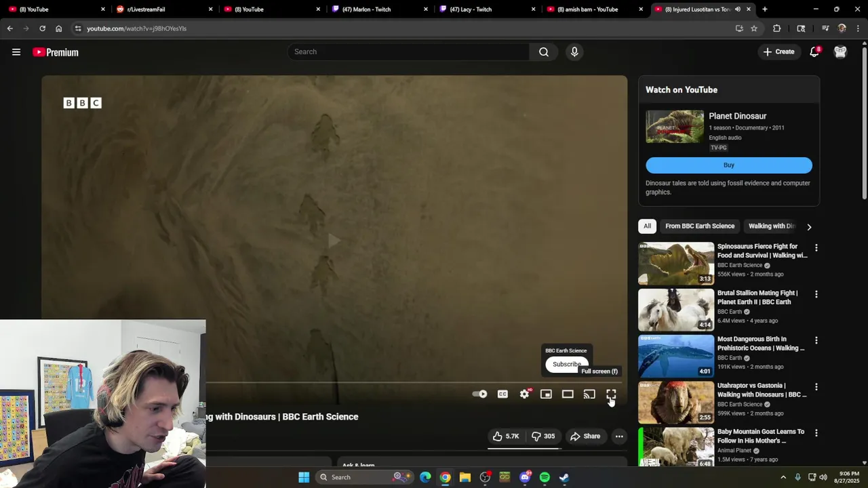The height and width of the screenshot is (488, 868).
Task: Buy Planet Dinosaur
Action: tap(728, 165)
